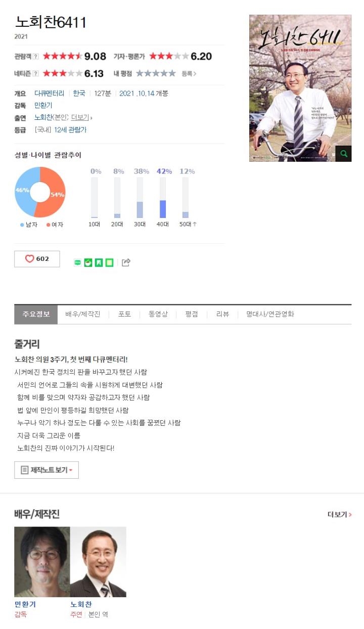Click the magnifier icon on the poster
The width and height of the screenshot is (364, 629).
pyautogui.click(x=344, y=154)
